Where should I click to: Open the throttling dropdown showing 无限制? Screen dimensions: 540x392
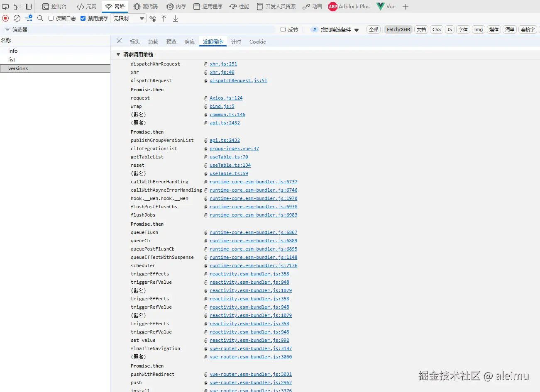tap(129, 18)
